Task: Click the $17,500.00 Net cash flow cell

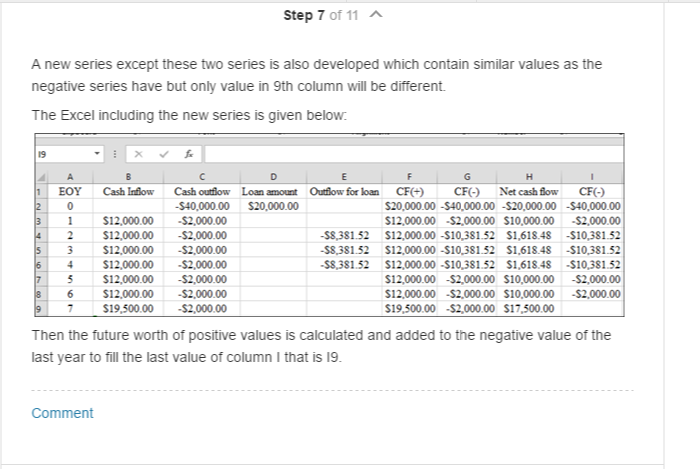Action: (529, 309)
